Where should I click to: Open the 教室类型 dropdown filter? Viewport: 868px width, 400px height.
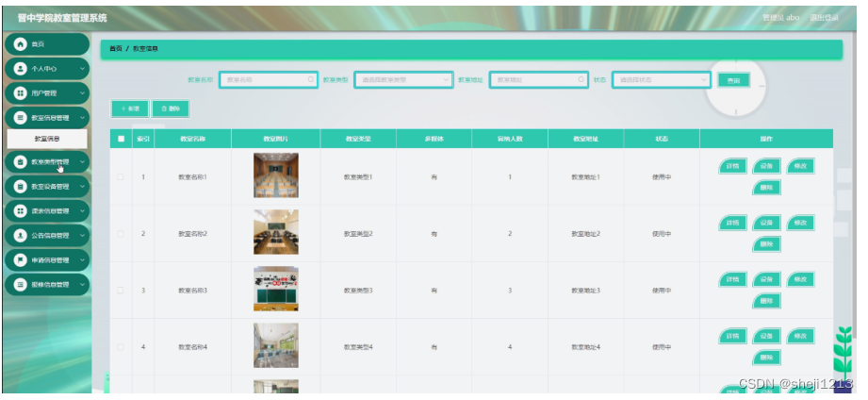click(403, 80)
